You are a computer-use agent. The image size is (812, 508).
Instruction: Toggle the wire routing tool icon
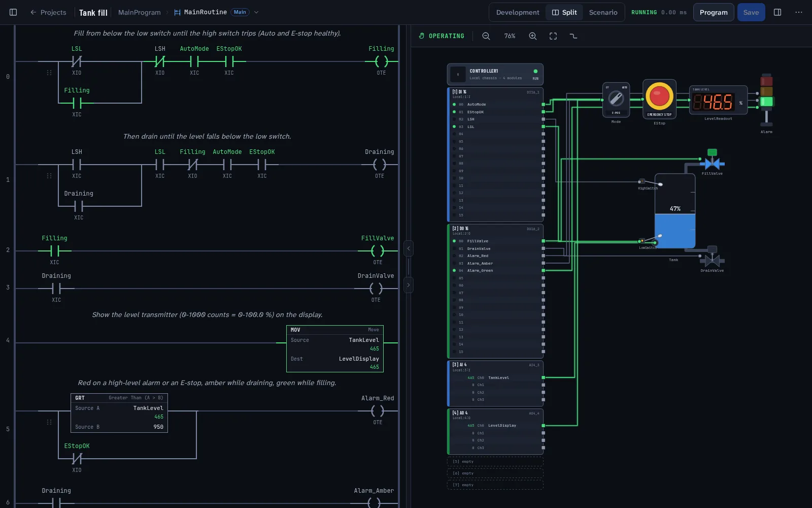(x=573, y=36)
